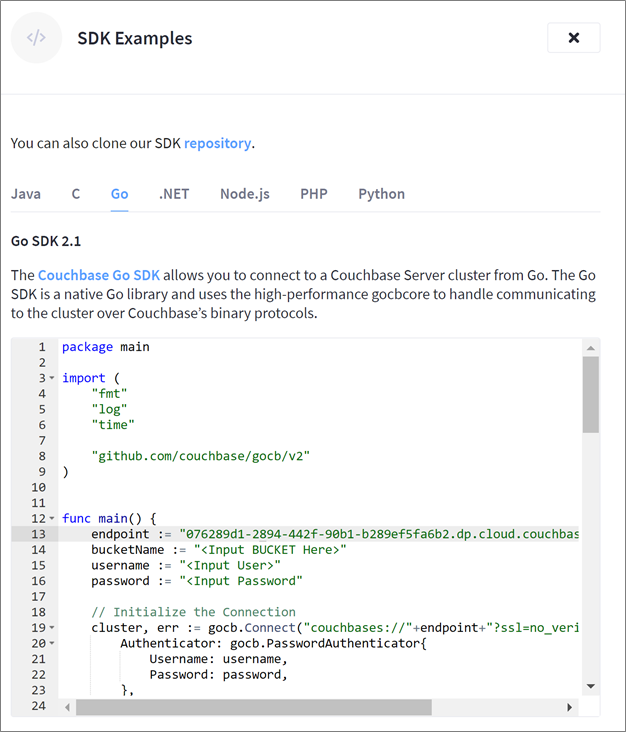
Task: Click the "log" import on line 5
Action: click(x=109, y=409)
